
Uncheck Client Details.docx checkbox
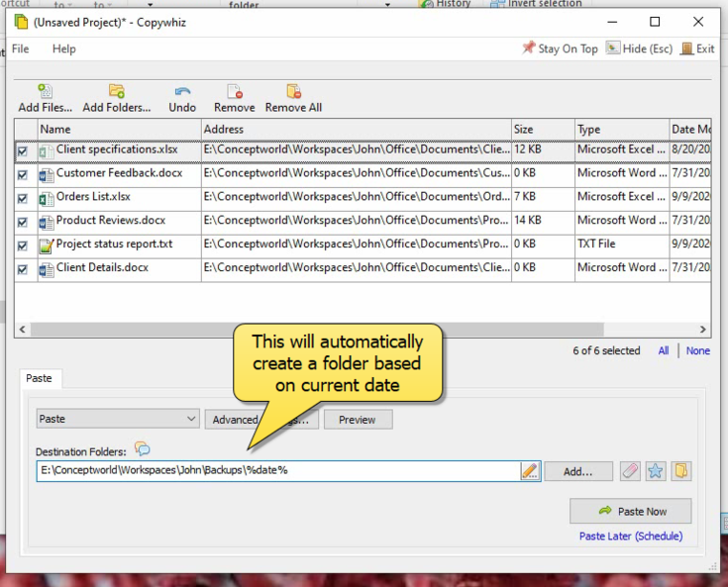(22, 269)
